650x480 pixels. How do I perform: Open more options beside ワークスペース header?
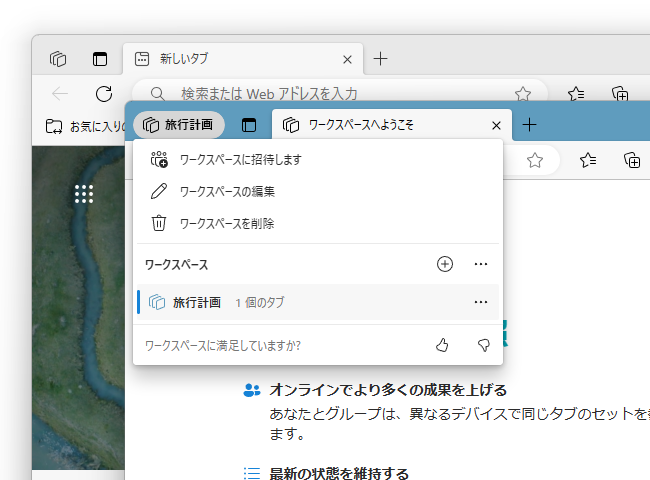[481, 264]
